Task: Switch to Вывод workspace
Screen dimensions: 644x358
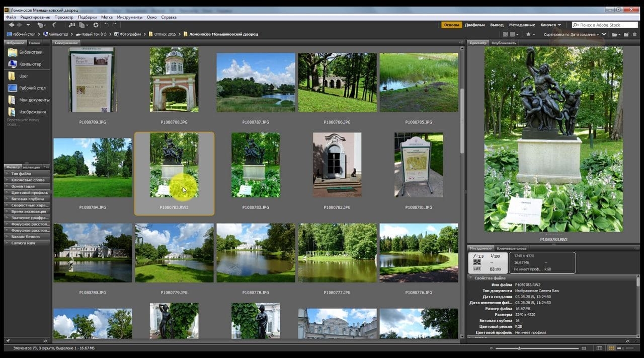Action: click(x=497, y=25)
